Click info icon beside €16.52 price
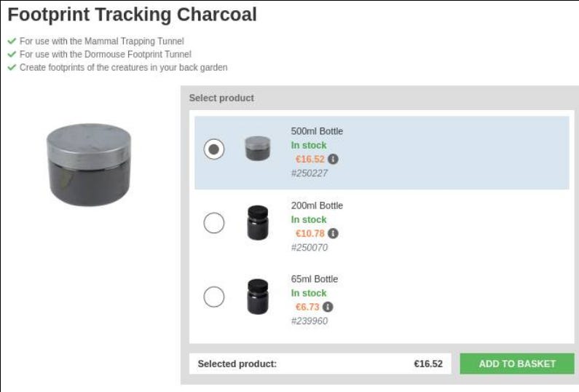This screenshot has width=579, height=392. 333,159
